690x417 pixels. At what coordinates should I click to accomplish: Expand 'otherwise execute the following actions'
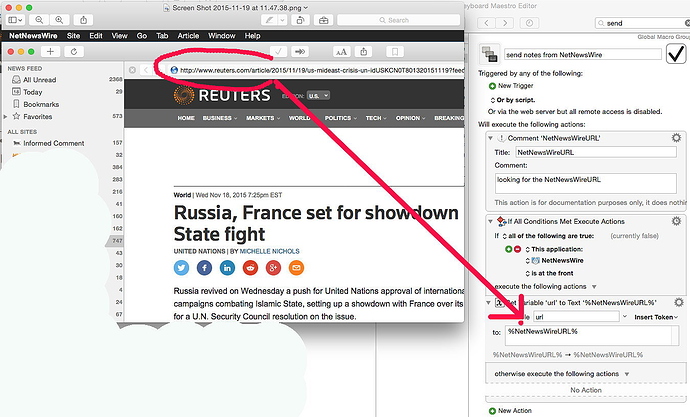627,374
